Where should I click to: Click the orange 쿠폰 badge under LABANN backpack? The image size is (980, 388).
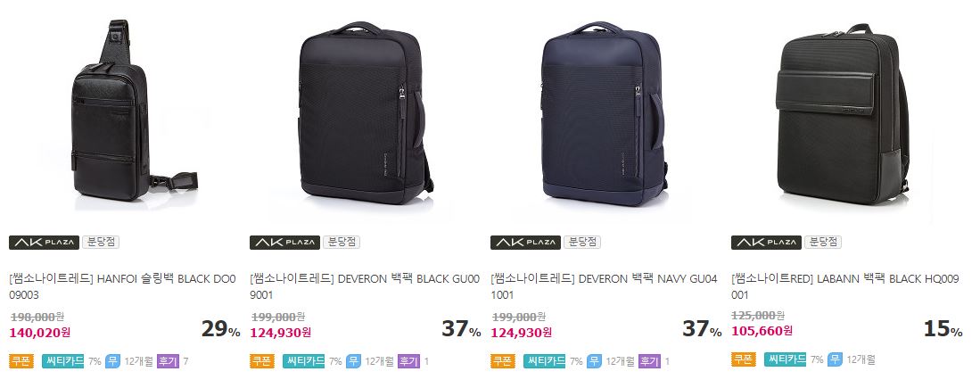point(744,359)
